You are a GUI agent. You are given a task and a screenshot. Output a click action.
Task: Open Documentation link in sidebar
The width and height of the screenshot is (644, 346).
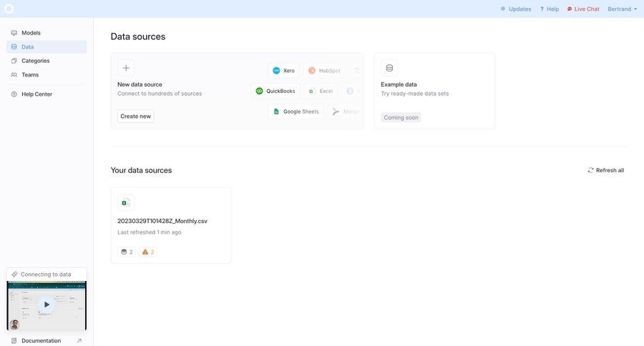click(47, 341)
